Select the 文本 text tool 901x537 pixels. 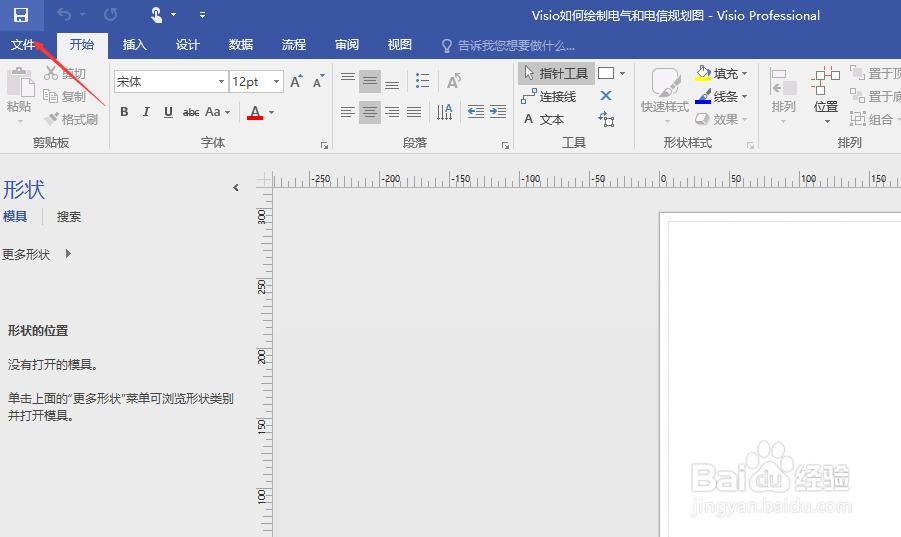click(x=544, y=119)
